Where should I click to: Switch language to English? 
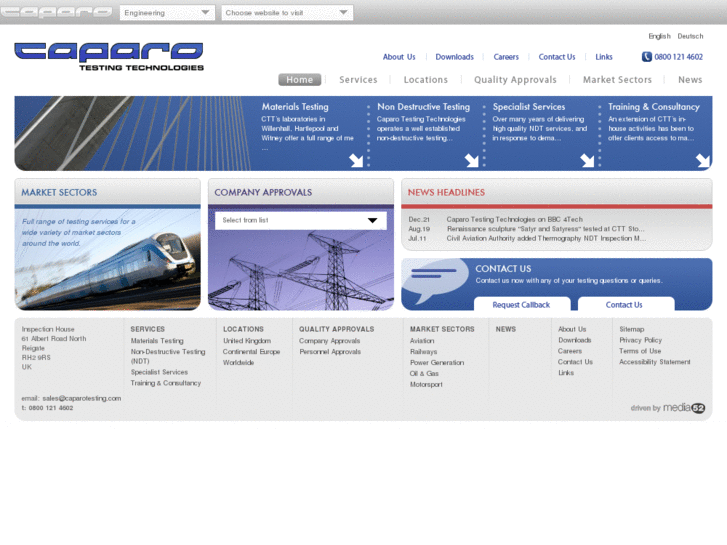pyautogui.click(x=659, y=36)
